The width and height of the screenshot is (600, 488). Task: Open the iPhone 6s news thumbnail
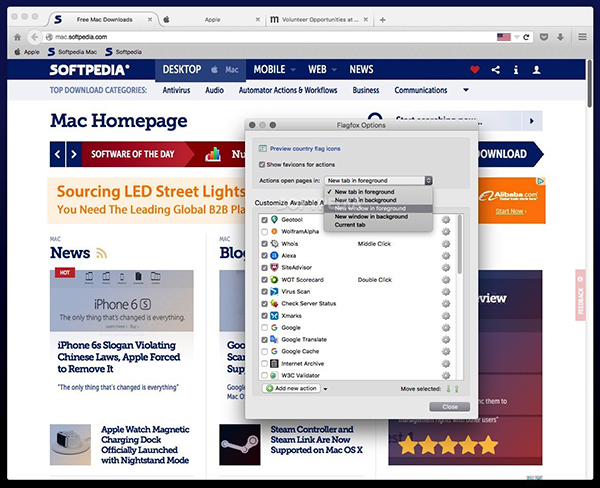(x=122, y=301)
